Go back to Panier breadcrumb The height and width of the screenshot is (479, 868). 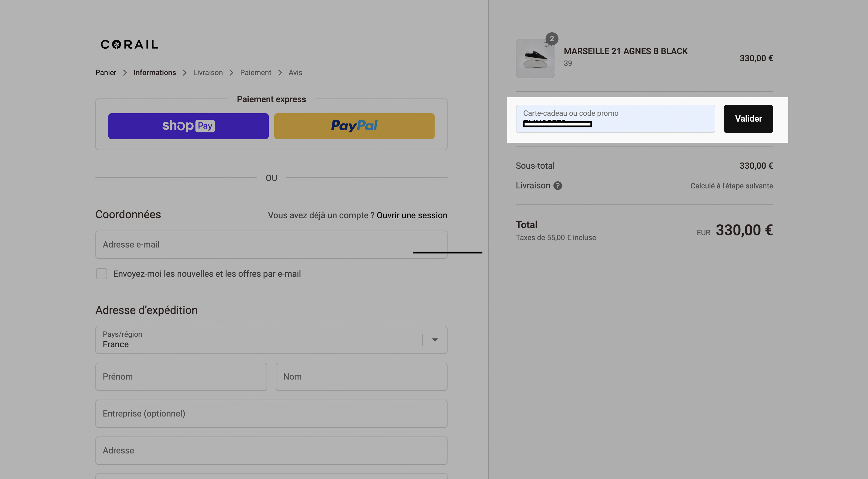pos(106,73)
